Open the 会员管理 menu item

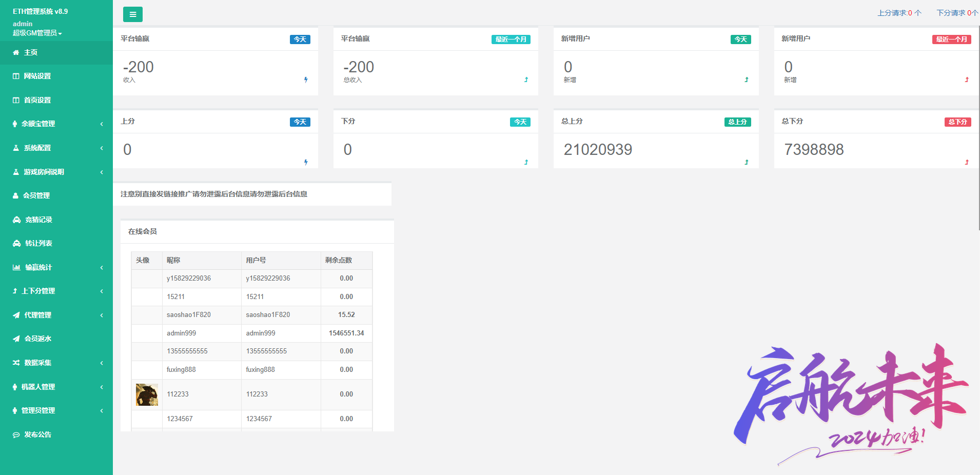tap(56, 195)
